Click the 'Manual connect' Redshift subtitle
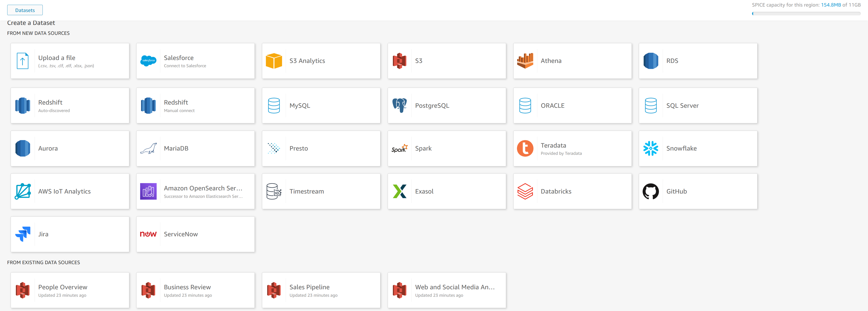 coord(179,111)
